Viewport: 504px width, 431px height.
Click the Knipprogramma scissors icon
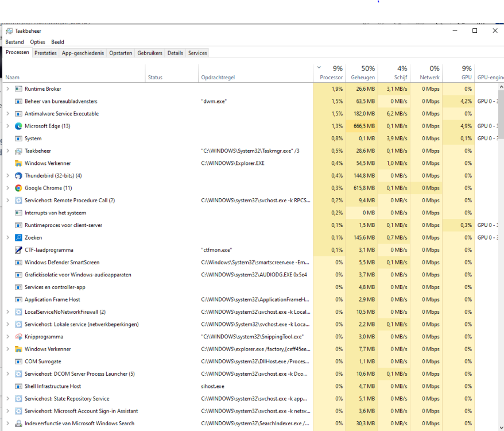point(18,337)
